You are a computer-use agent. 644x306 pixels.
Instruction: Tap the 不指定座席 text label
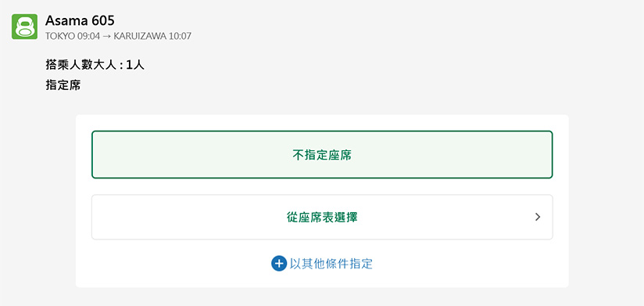point(322,155)
